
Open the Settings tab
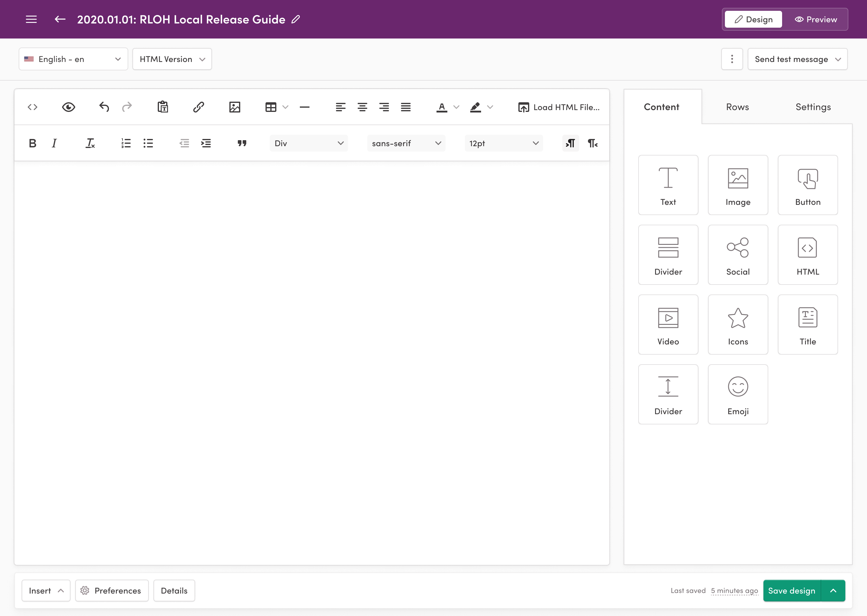813,106
